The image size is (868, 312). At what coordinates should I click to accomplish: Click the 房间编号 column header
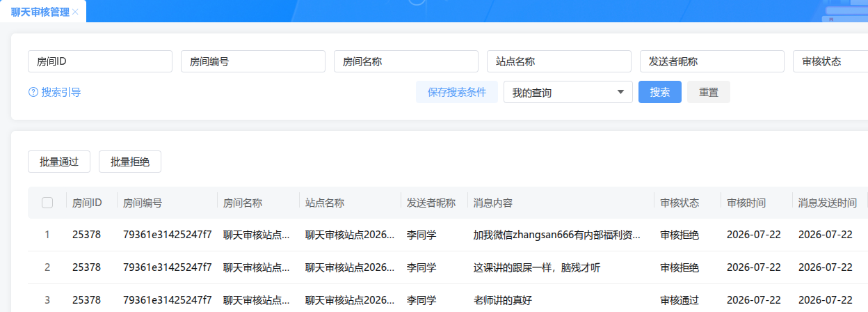(143, 203)
